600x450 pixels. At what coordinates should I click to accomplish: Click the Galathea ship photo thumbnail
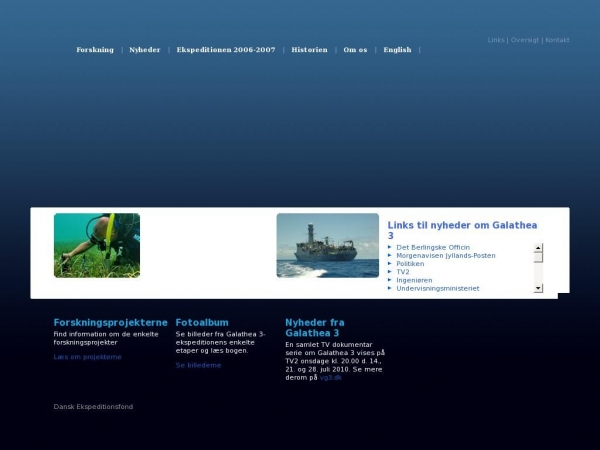pos(328,245)
